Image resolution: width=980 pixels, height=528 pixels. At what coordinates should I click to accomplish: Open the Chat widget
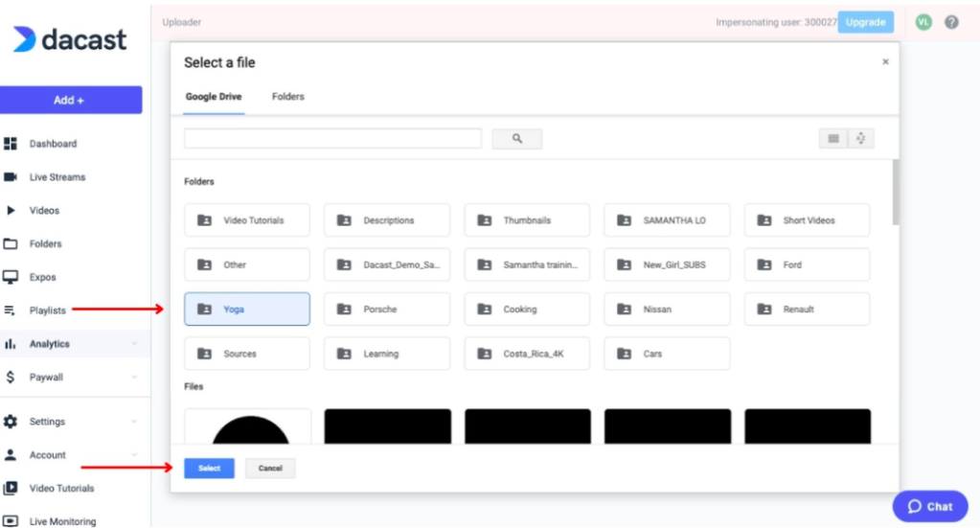click(930, 506)
